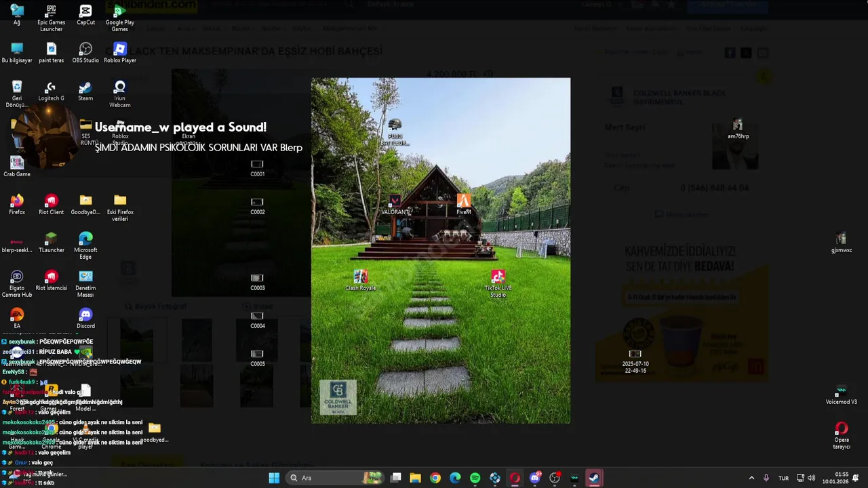This screenshot has height=488, width=868.
Task: Select the VALORANT desktop shortcut
Action: pos(395,205)
